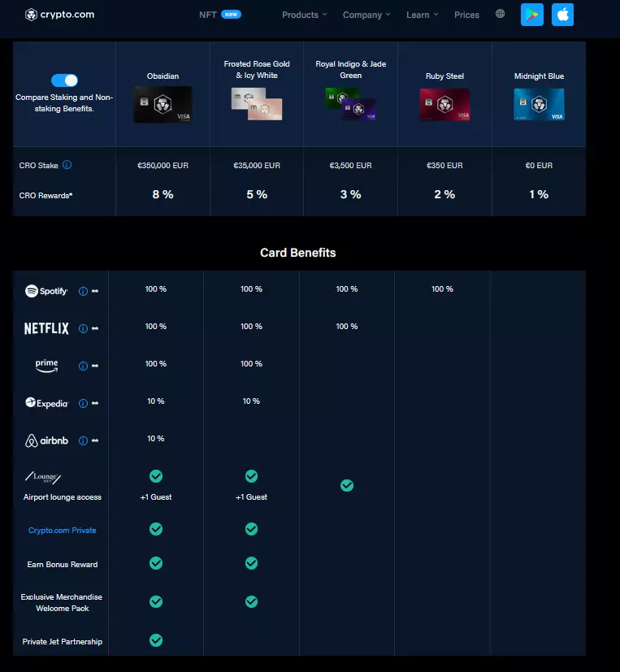Toggle Compare Staking and Non-staking Benefits switch
The image size is (620, 672).
pyautogui.click(x=64, y=80)
